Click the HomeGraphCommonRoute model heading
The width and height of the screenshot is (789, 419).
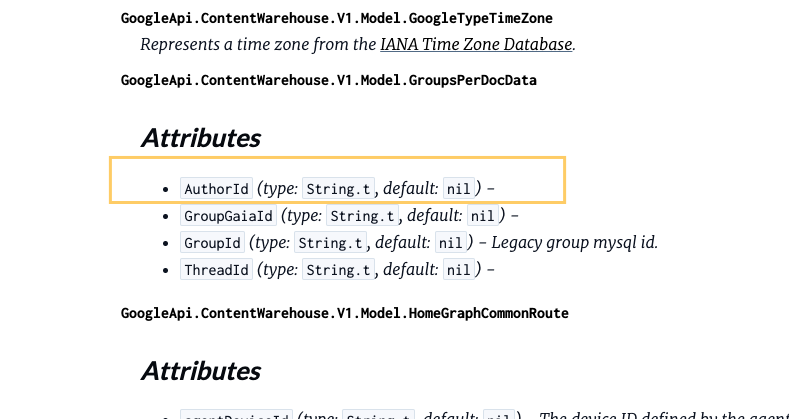tap(344, 313)
